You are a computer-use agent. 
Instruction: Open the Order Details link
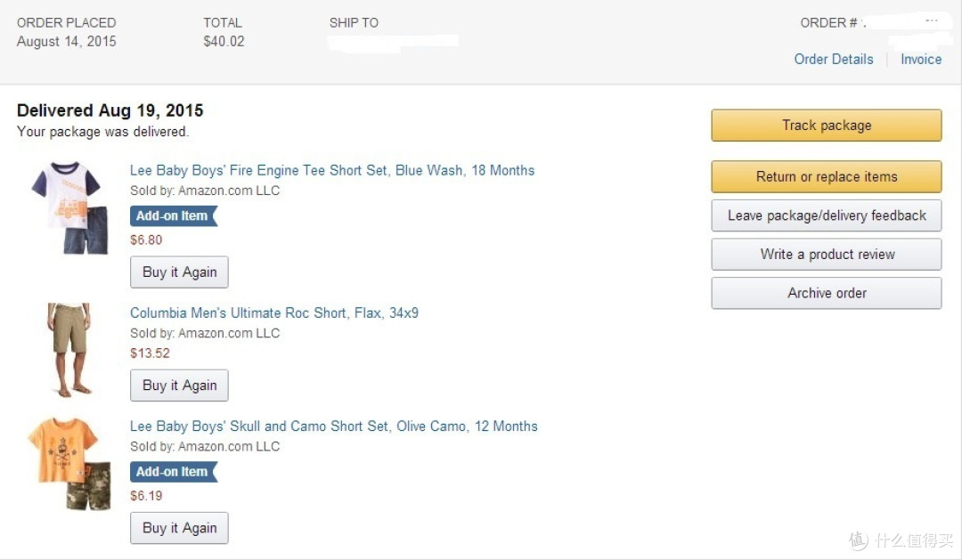[833, 59]
